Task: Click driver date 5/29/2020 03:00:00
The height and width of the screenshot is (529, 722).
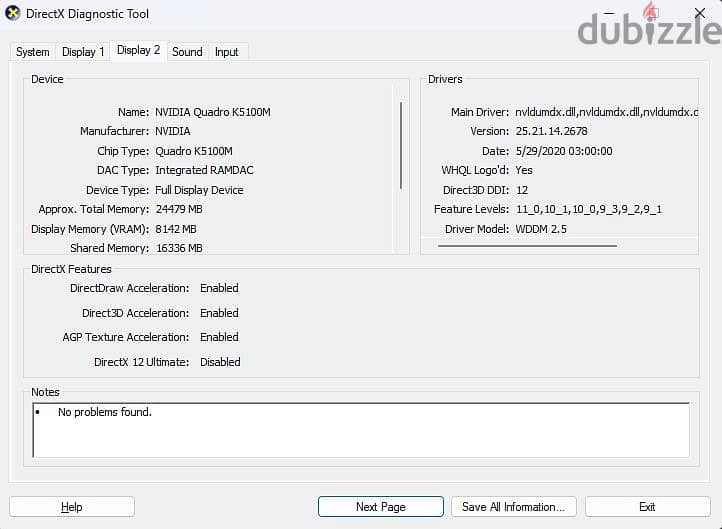Action: click(x=564, y=151)
